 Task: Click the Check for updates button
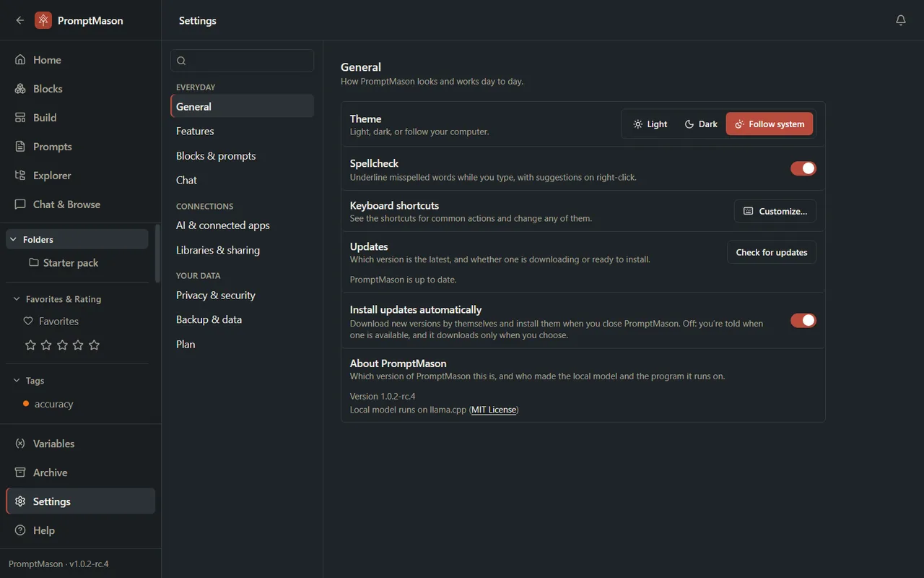[772, 252]
